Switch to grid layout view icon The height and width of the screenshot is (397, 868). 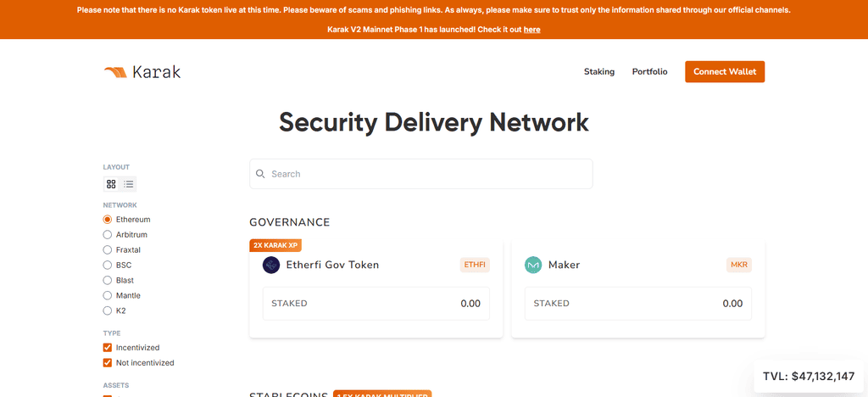pyautogui.click(x=111, y=184)
